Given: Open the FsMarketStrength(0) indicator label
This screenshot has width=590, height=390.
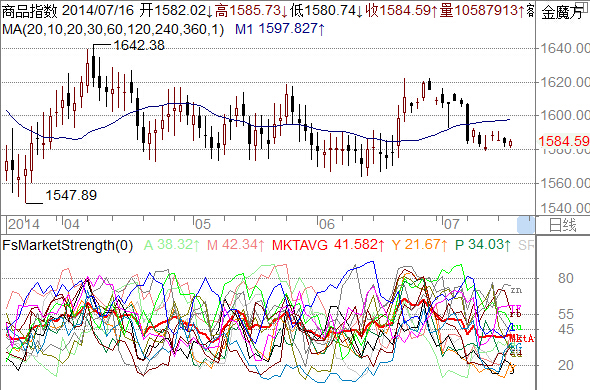Looking at the screenshot, I should click(x=68, y=245).
